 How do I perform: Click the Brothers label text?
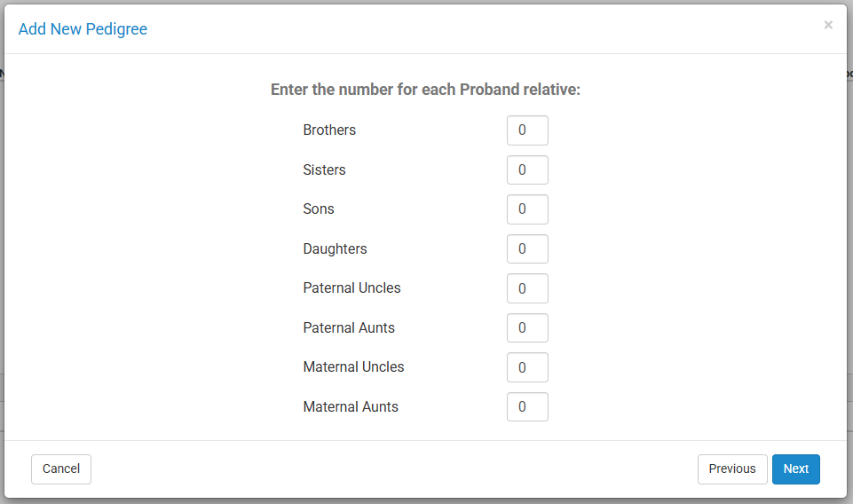(329, 130)
